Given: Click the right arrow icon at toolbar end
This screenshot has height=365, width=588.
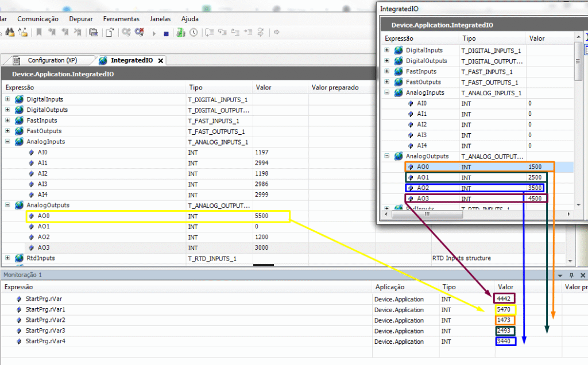Looking at the screenshot, I should (277, 32).
